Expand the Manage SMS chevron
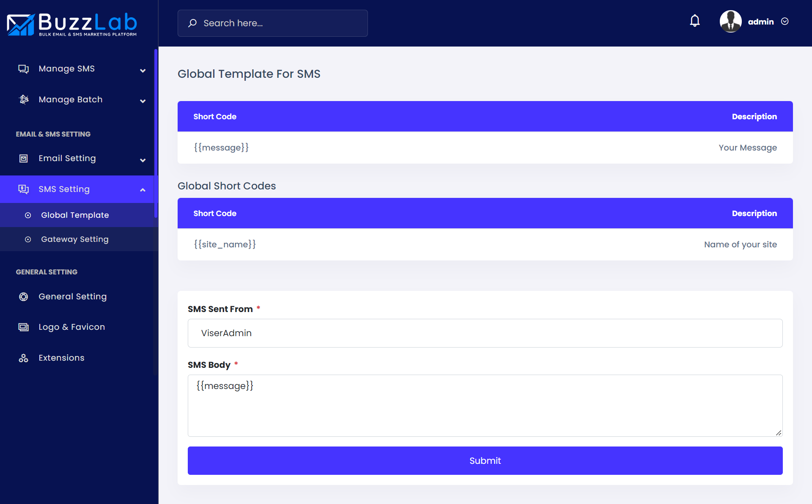This screenshot has height=504, width=812. point(143,71)
